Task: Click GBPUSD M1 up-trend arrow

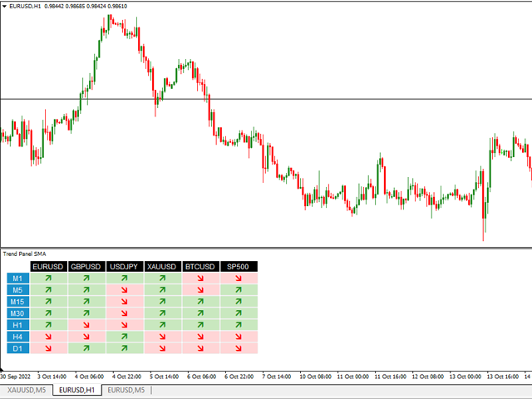Action: pyautogui.click(x=86, y=278)
